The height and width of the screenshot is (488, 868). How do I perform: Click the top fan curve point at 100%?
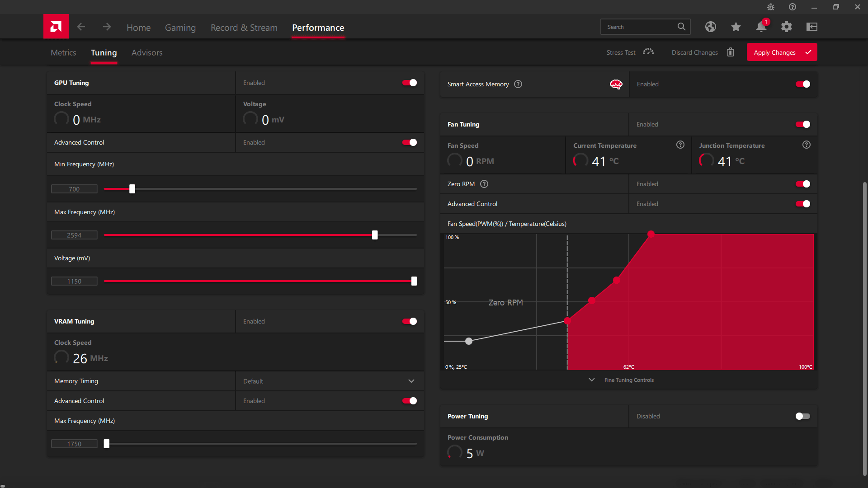(x=651, y=234)
